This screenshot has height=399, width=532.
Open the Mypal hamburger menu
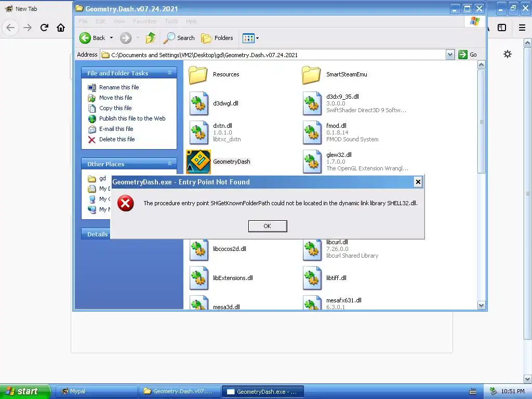(522, 28)
